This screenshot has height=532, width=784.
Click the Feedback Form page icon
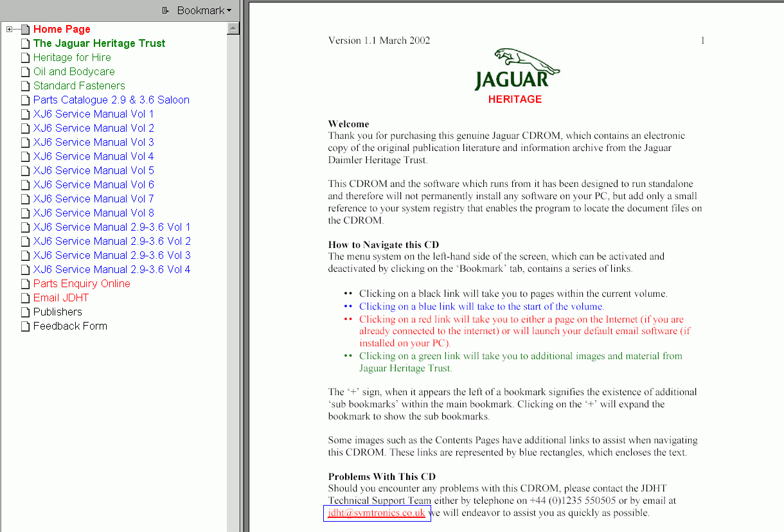coord(25,326)
